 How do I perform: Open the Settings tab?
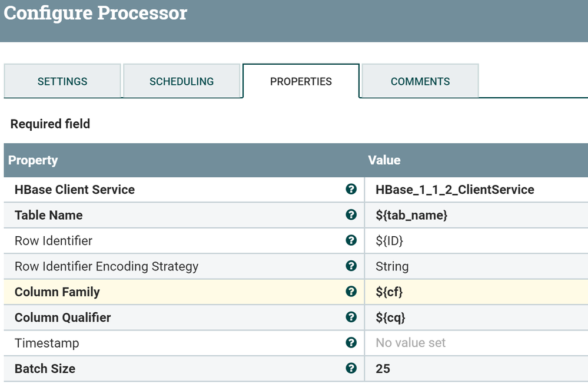62,81
